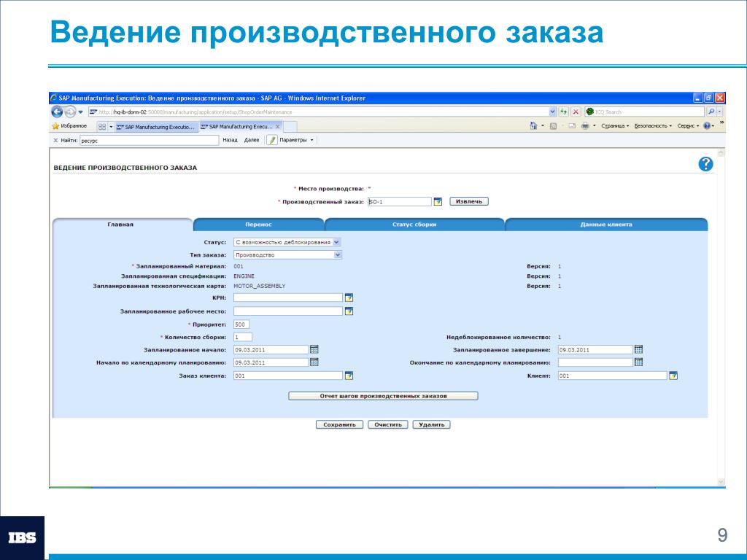Switch to the Статус сборки tab
The height and width of the screenshot is (560, 747).
pos(414,225)
